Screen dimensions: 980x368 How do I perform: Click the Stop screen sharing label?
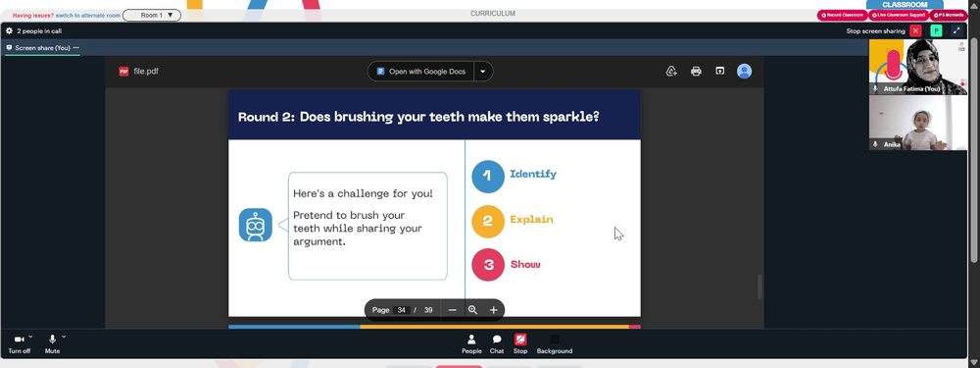(x=875, y=30)
